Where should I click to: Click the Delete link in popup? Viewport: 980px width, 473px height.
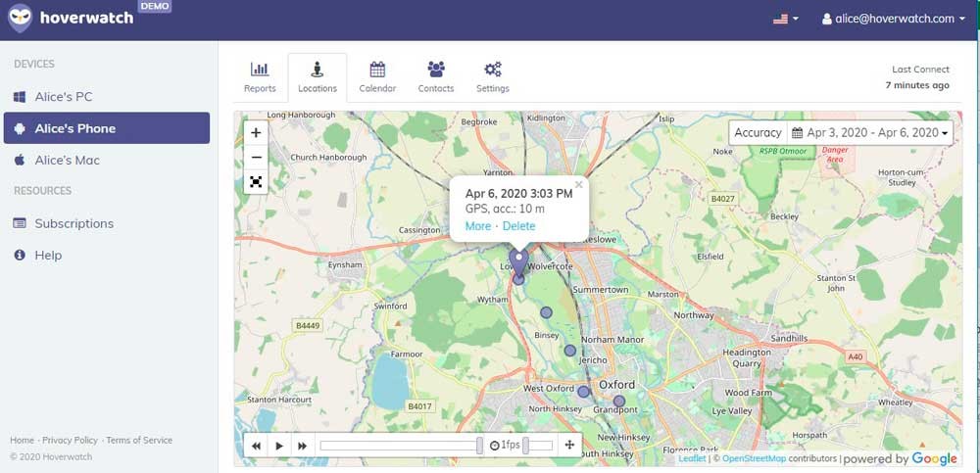click(x=518, y=225)
